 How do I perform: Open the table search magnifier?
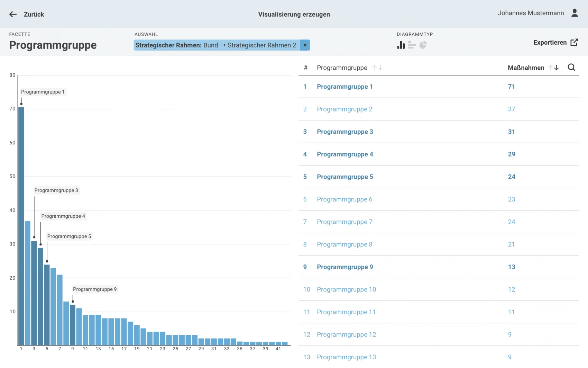571,68
